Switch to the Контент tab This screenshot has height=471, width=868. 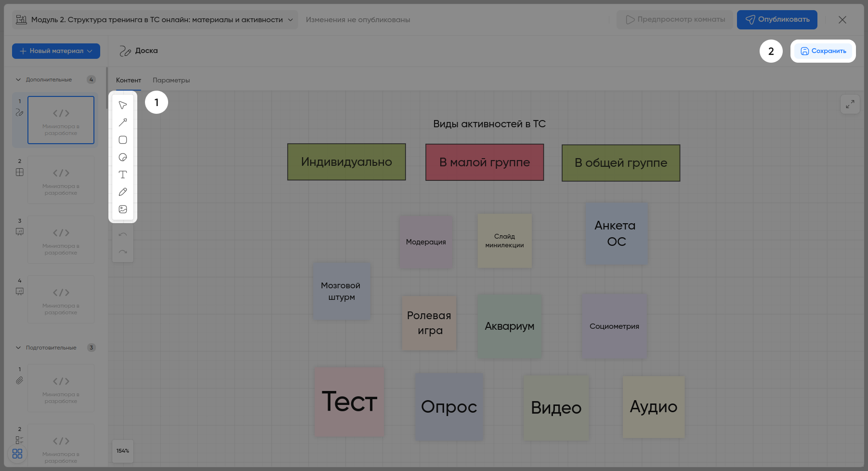tap(129, 81)
